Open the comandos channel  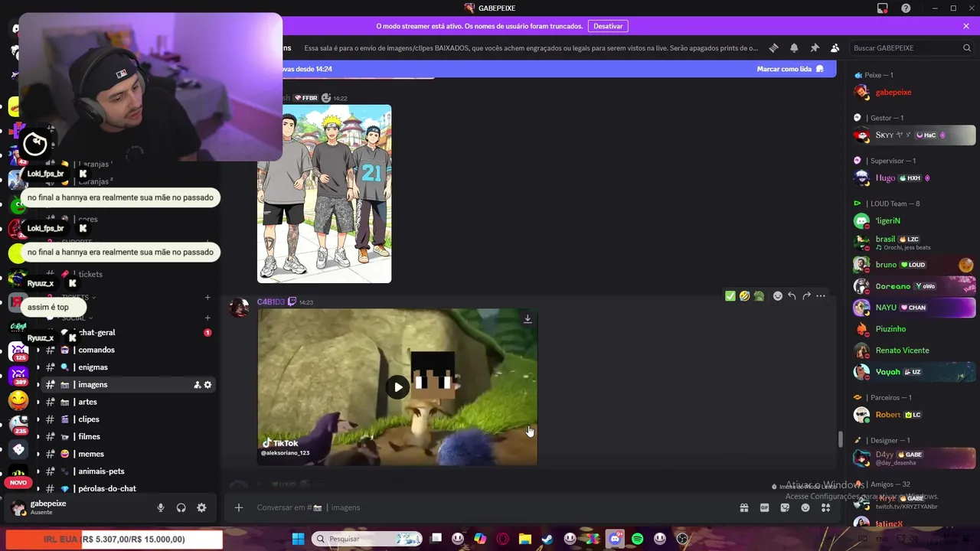tap(126, 350)
